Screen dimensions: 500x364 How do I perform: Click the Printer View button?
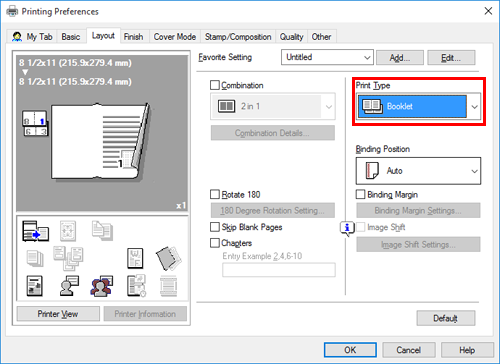coord(58,314)
